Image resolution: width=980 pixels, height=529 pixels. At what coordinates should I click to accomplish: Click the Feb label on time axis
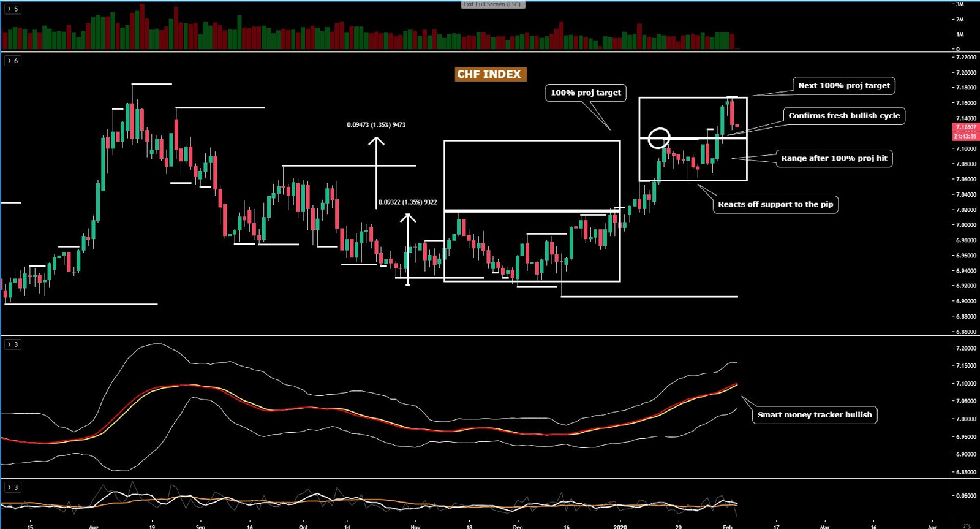coord(727,527)
